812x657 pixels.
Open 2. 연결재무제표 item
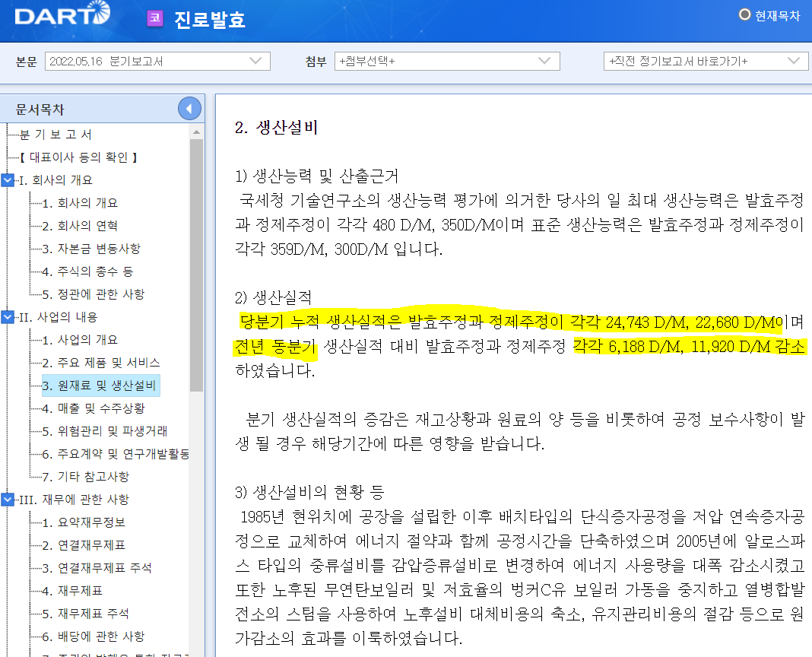click(84, 545)
